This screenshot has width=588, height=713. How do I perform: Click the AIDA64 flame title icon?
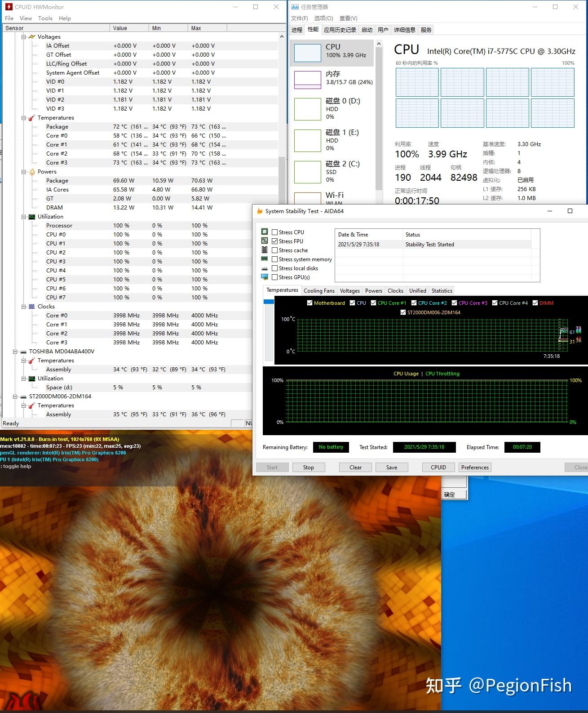point(260,211)
